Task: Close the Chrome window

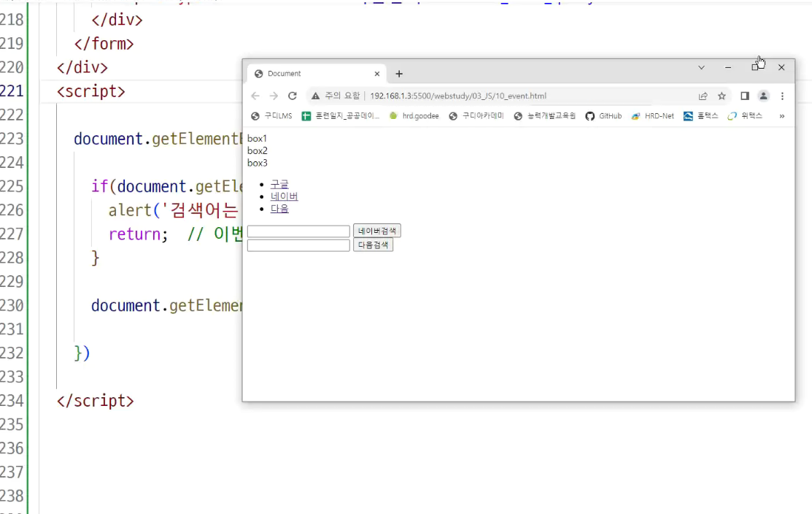Action: pos(781,67)
